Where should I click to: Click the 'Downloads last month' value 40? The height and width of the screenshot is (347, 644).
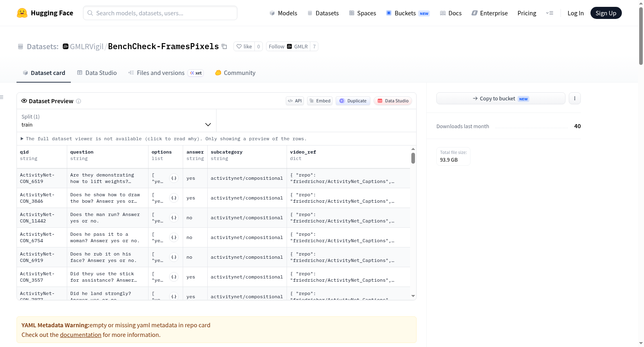point(578,126)
